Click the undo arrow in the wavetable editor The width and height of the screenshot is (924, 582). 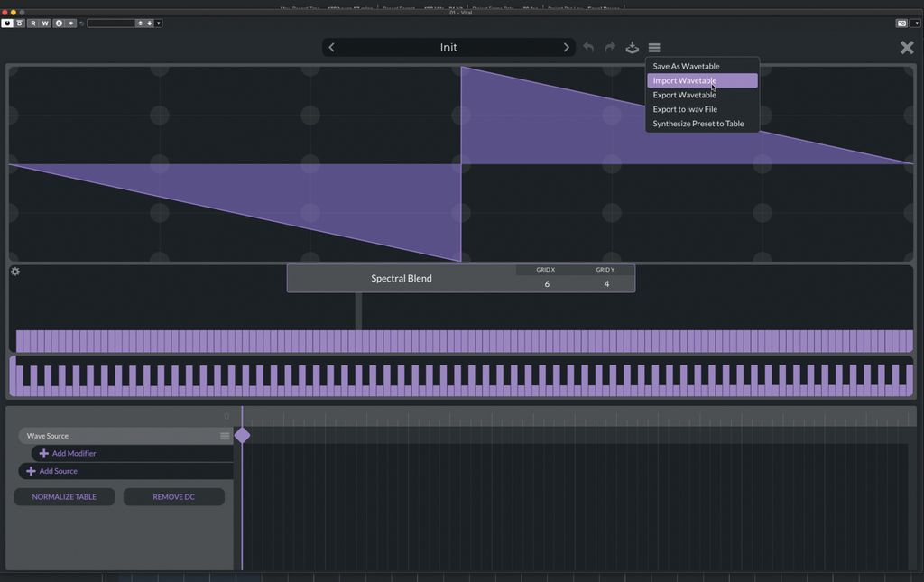tap(588, 47)
